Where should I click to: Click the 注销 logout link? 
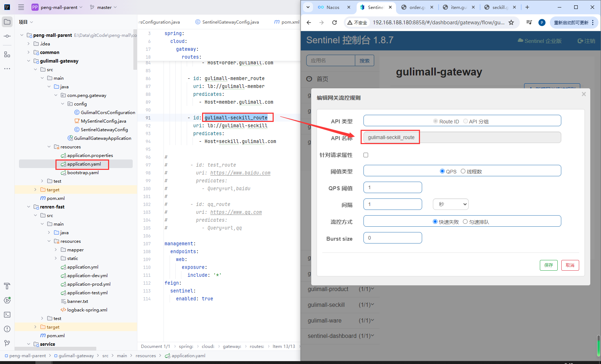[x=586, y=41]
